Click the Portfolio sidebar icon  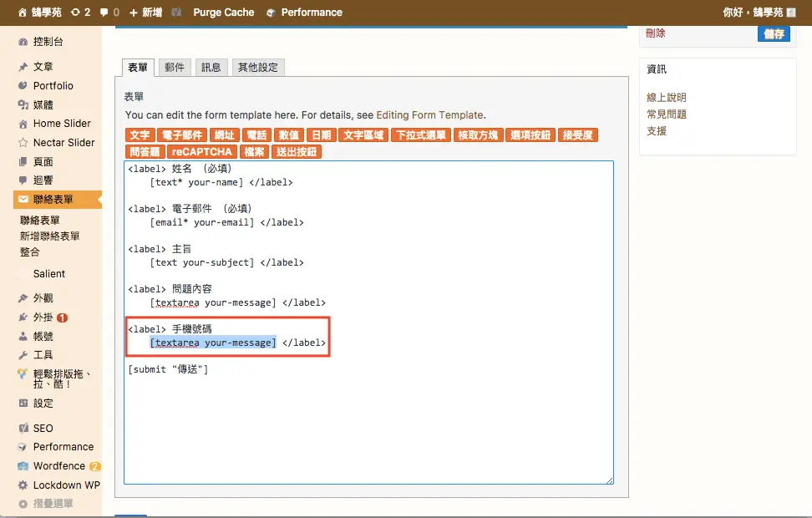pos(23,85)
